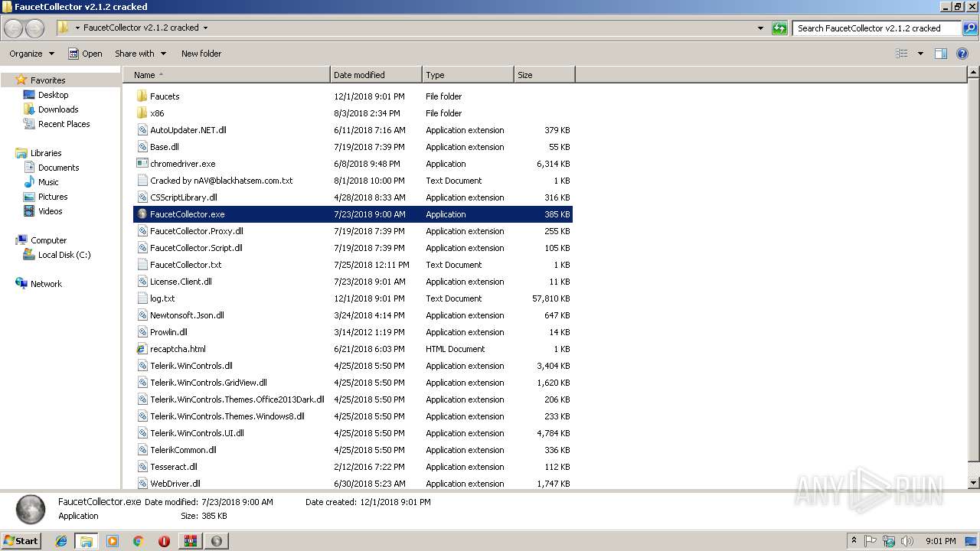
Task: Select Recent Places in the sidebar
Action: [x=64, y=124]
